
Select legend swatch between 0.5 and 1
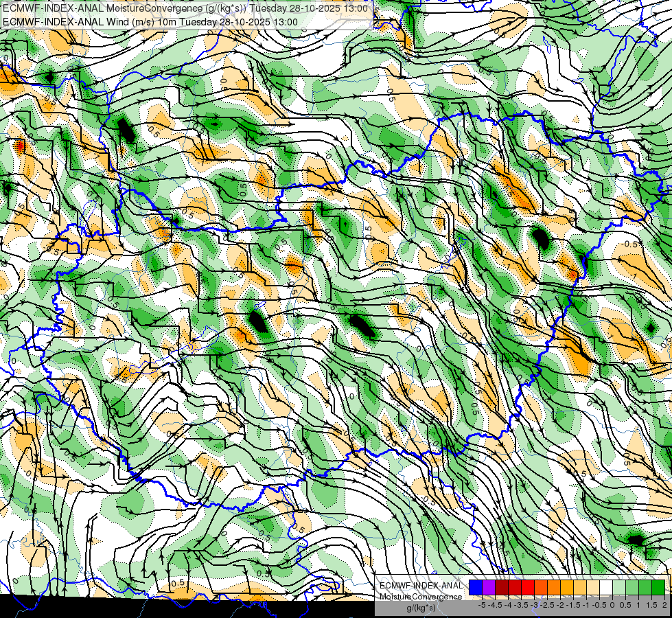(632, 588)
